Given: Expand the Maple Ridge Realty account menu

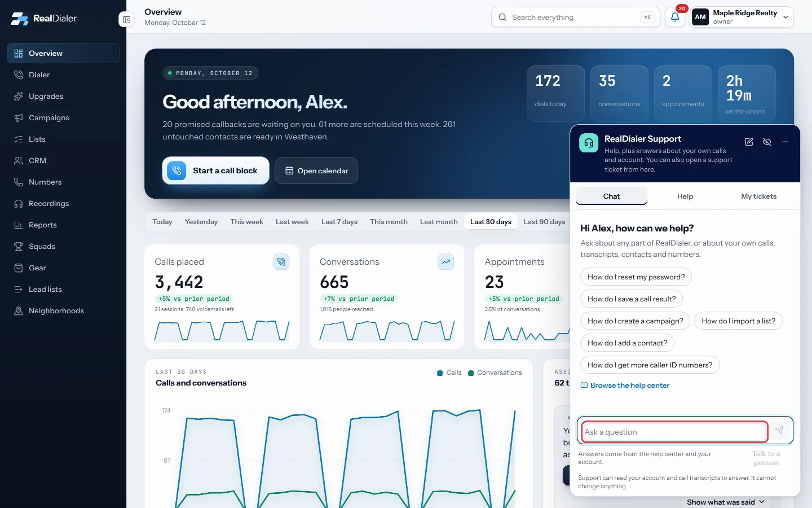Looking at the screenshot, I should [x=742, y=17].
